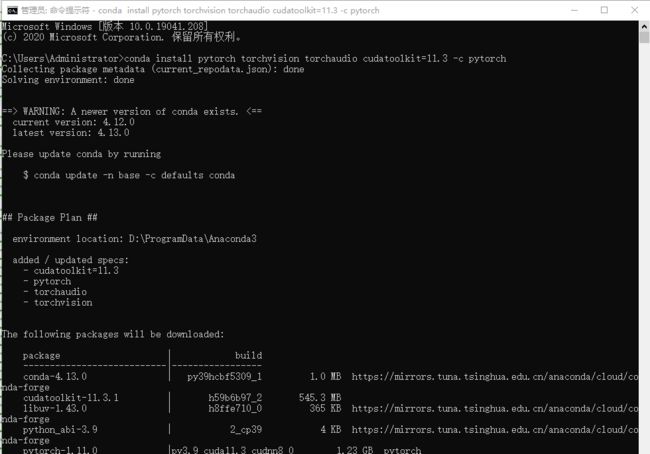Click the scrollbar up arrow
Viewport: 650px width, 454px height.
[644, 26]
